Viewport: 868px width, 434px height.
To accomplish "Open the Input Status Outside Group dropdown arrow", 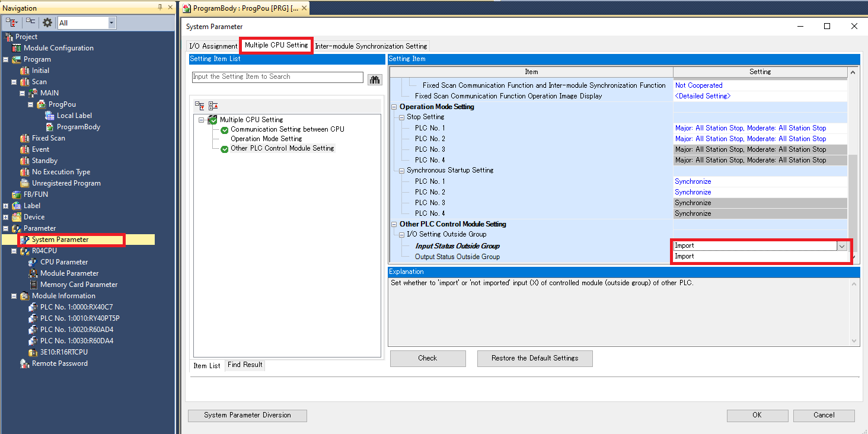I will click(x=842, y=246).
